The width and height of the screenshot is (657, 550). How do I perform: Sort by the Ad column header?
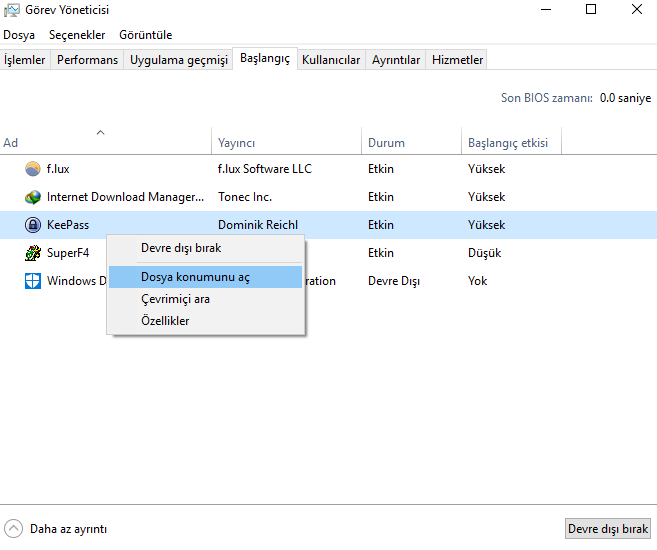tap(11, 143)
